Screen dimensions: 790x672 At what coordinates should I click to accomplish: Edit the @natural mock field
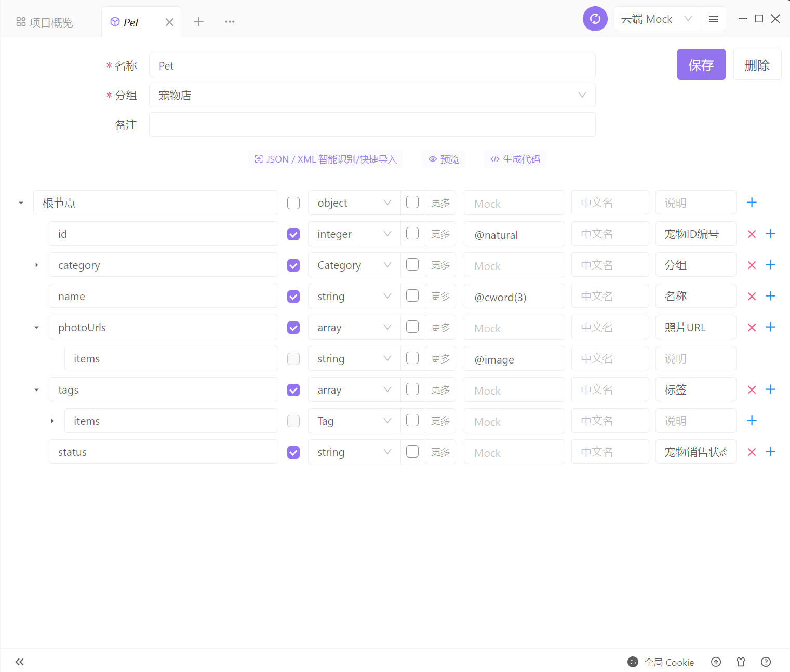point(514,234)
